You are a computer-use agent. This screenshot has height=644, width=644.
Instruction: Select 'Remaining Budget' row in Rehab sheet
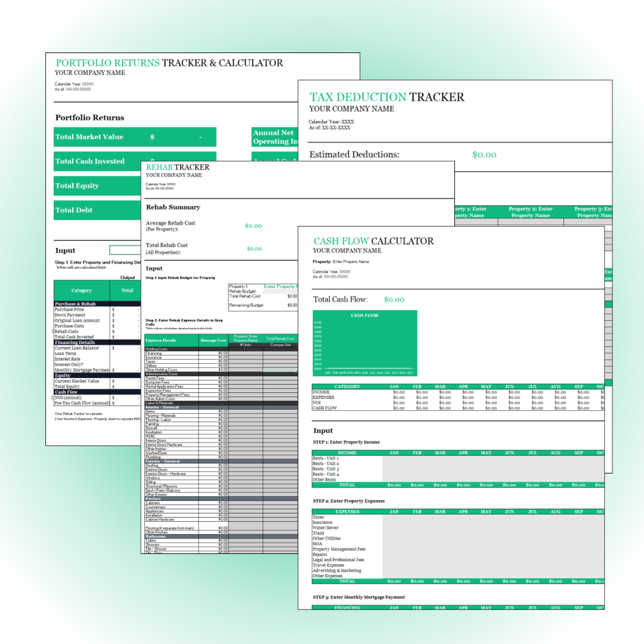coord(263,305)
